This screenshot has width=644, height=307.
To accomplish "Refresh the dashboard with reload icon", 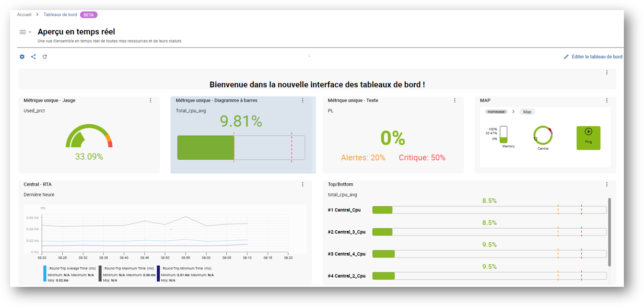I will (x=45, y=57).
